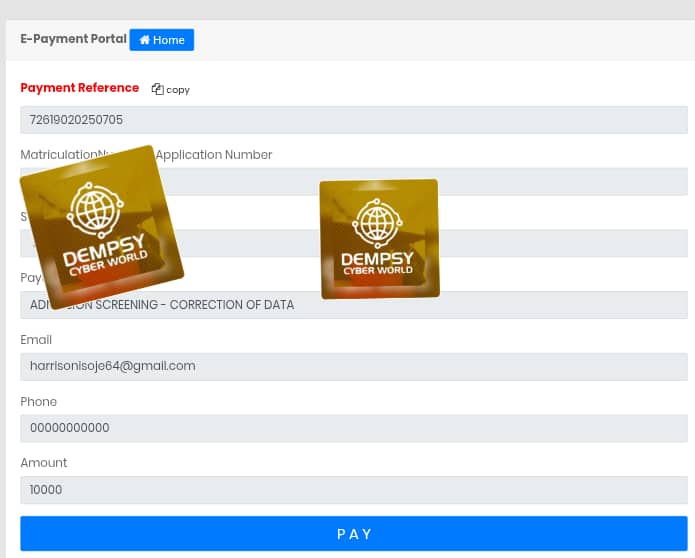
Task: Select the Payment Reference field 72619020250705
Action: point(354,120)
